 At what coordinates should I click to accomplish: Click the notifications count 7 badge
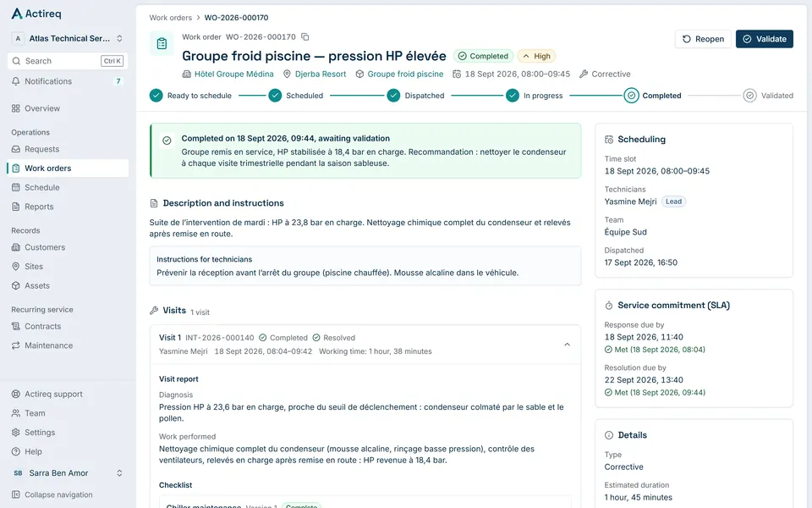pyautogui.click(x=118, y=81)
